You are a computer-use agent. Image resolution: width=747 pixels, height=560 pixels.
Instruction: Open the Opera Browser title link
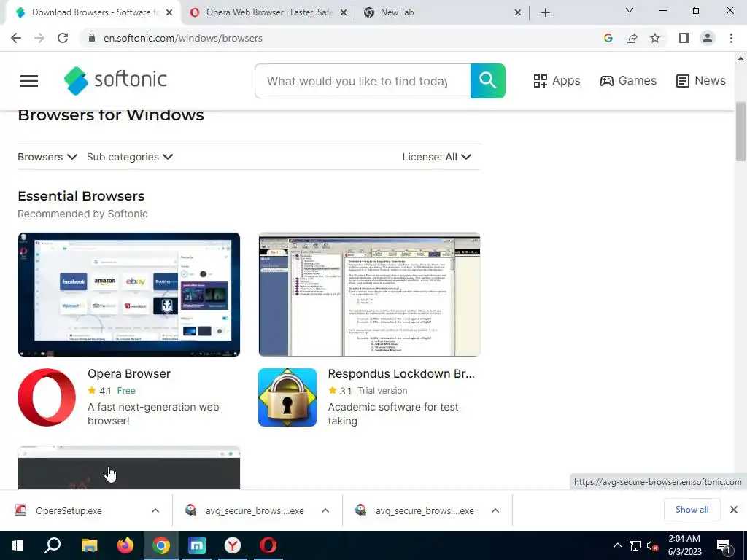pos(129,374)
